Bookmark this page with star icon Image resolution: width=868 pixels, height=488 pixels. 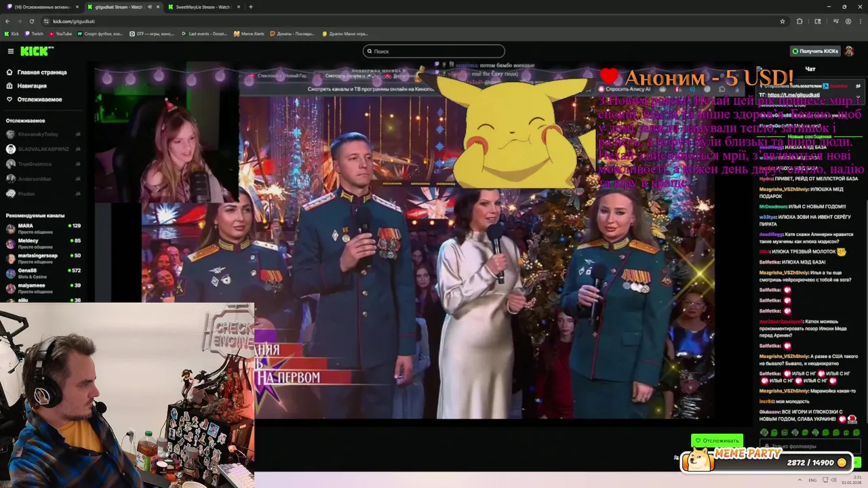782,21
